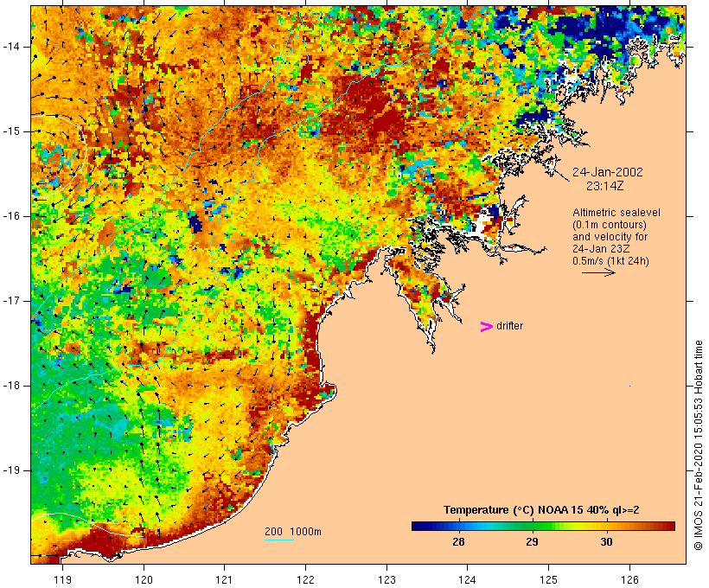Click the latitude label '-14'
This screenshot has height=588, width=709.
(11, 47)
